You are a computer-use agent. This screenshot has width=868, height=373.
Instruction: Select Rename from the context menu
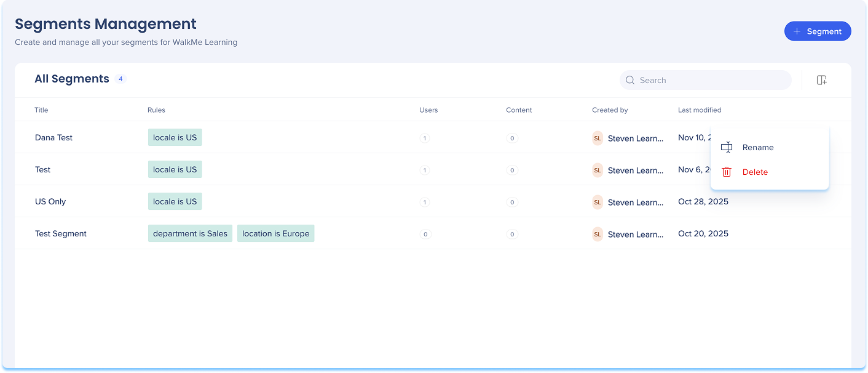click(757, 148)
